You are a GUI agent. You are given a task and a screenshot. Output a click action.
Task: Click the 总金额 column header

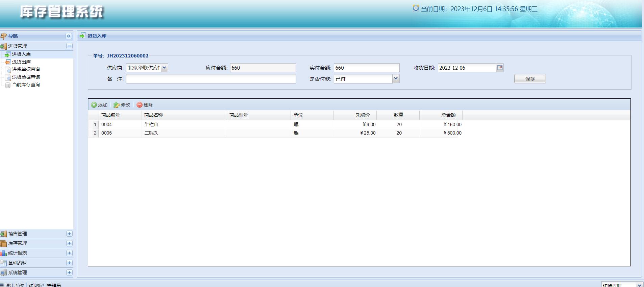(441, 115)
